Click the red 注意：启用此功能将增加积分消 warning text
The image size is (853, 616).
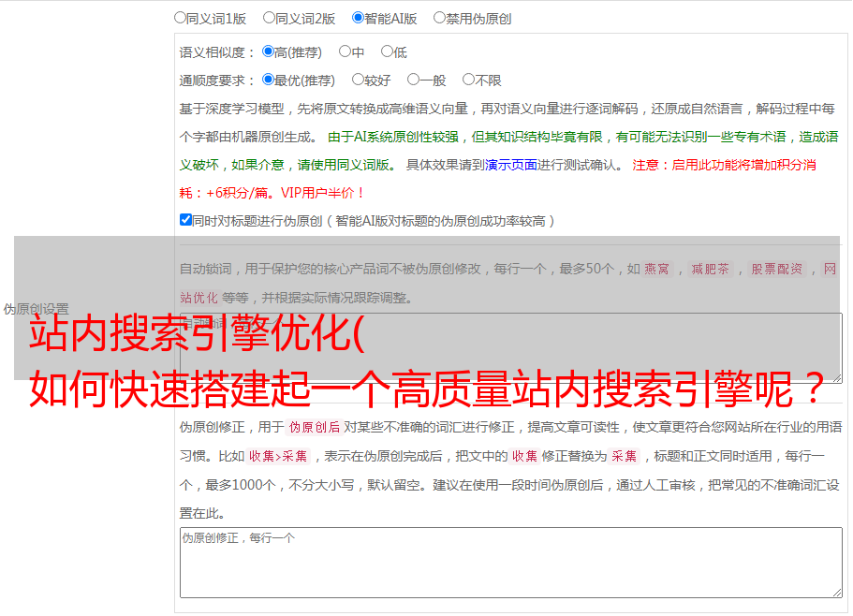click(724, 165)
